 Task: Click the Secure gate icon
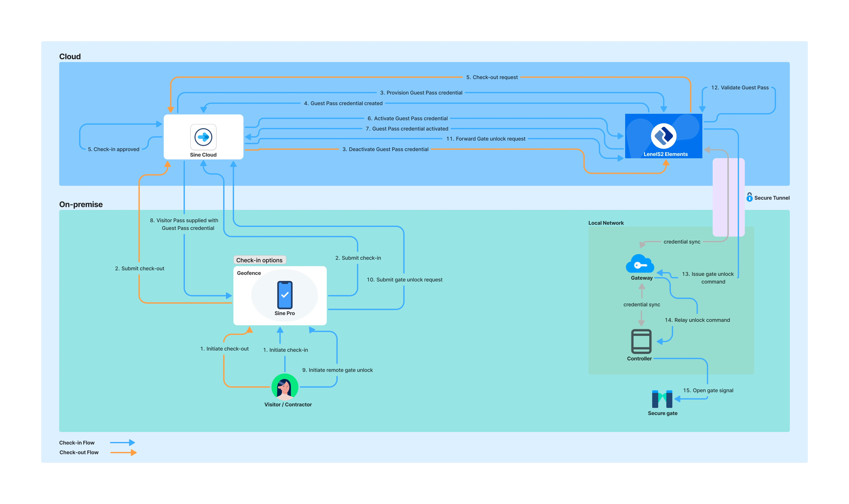[662, 399]
